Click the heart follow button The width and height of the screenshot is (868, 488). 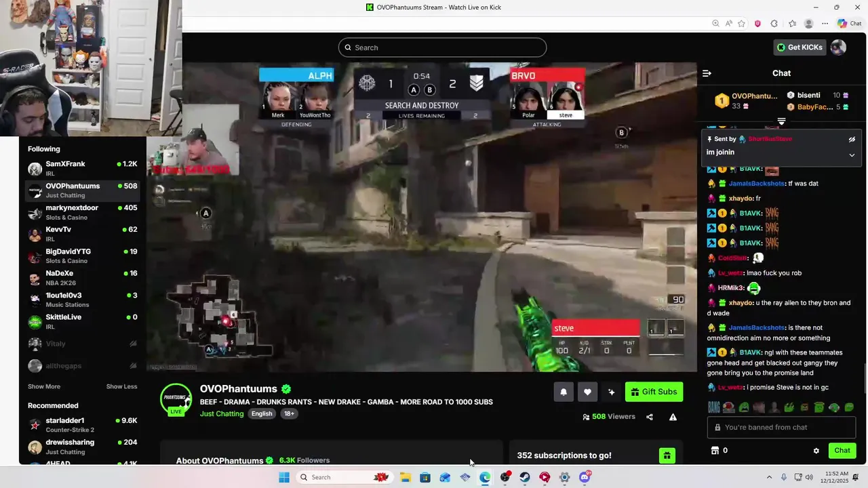click(x=587, y=392)
